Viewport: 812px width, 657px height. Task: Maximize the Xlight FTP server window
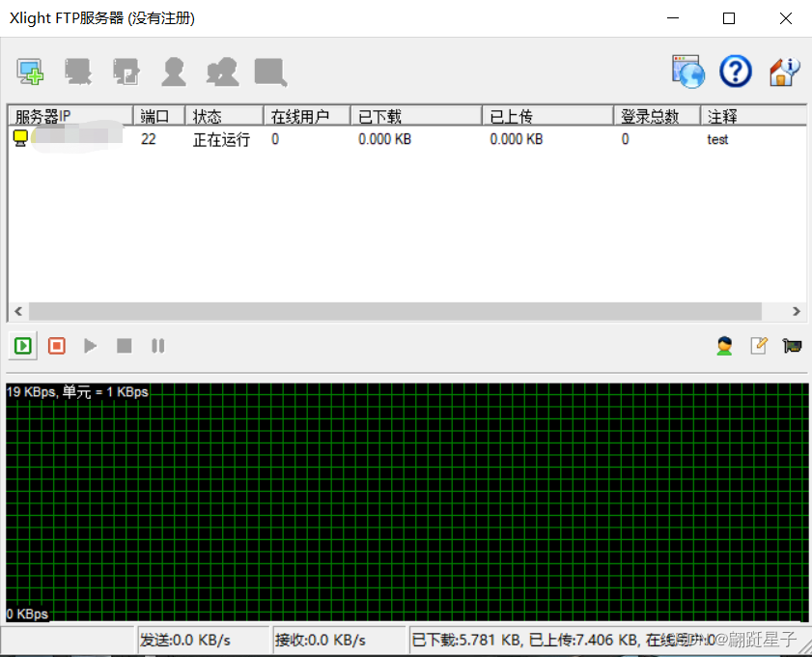pyautogui.click(x=729, y=18)
